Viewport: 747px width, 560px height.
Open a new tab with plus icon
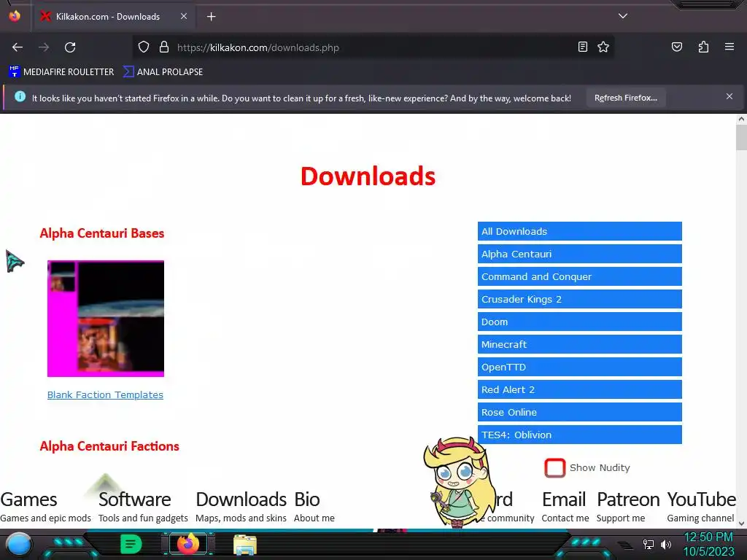pos(211,17)
